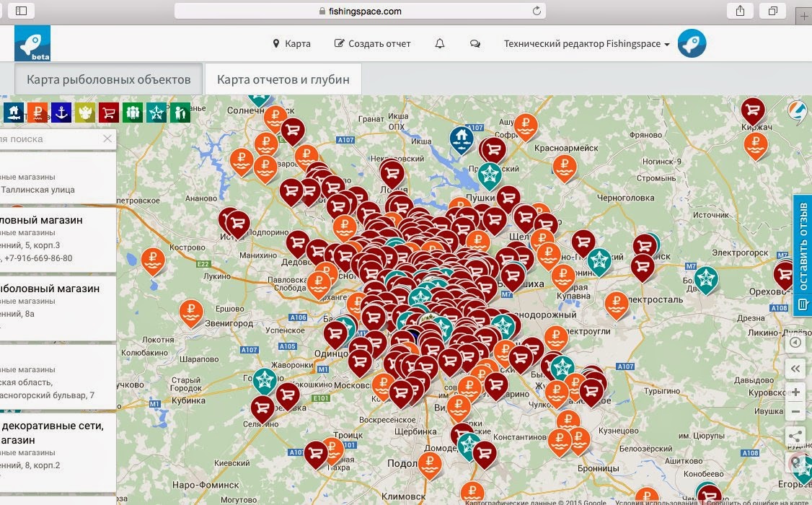The width and height of the screenshot is (812, 505).
Task: Click the geolocation marker icon near map corner
Action: pyautogui.click(x=795, y=464)
